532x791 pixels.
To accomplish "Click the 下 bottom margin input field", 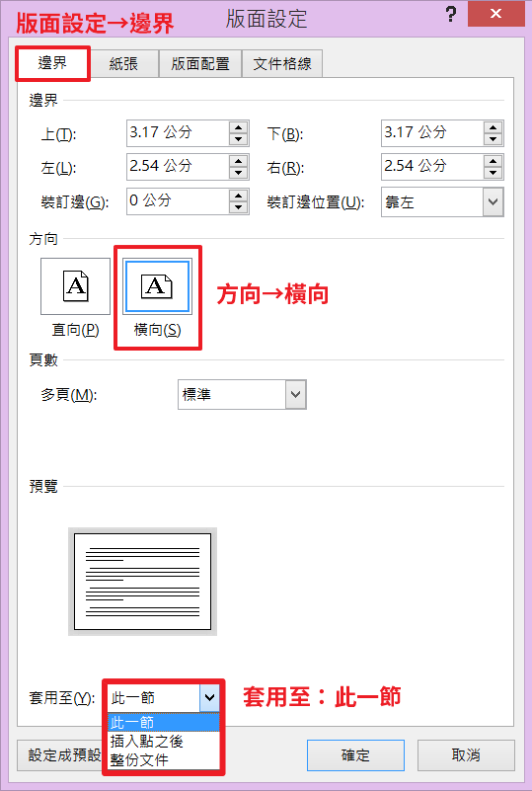I will click(x=432, y=133).
